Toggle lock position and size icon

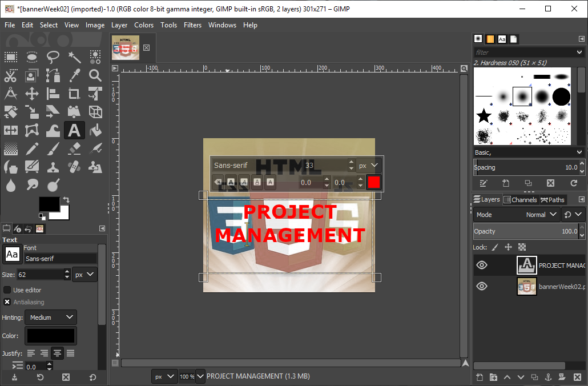tap(509, 247)
